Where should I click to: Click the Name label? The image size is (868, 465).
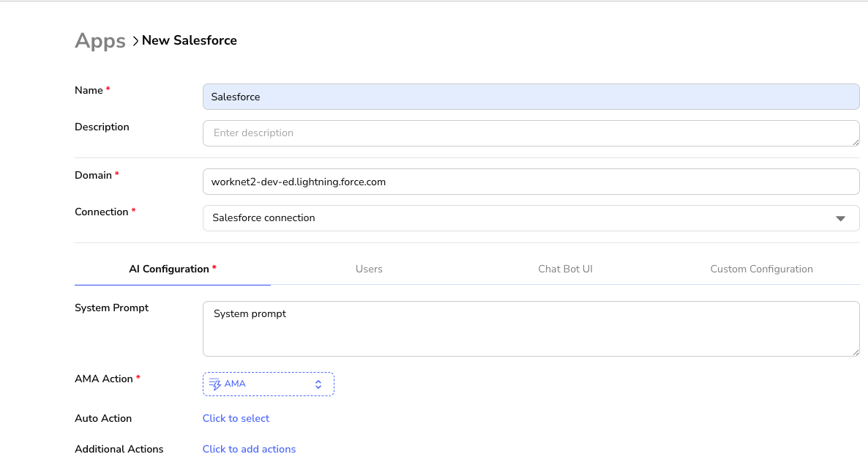tap(89, 90)
